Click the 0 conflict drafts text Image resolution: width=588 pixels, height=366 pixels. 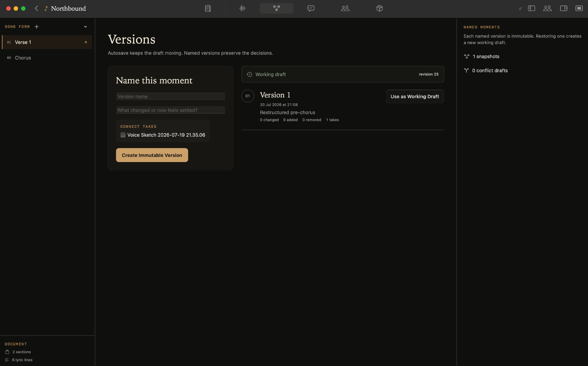coord(490,71)
